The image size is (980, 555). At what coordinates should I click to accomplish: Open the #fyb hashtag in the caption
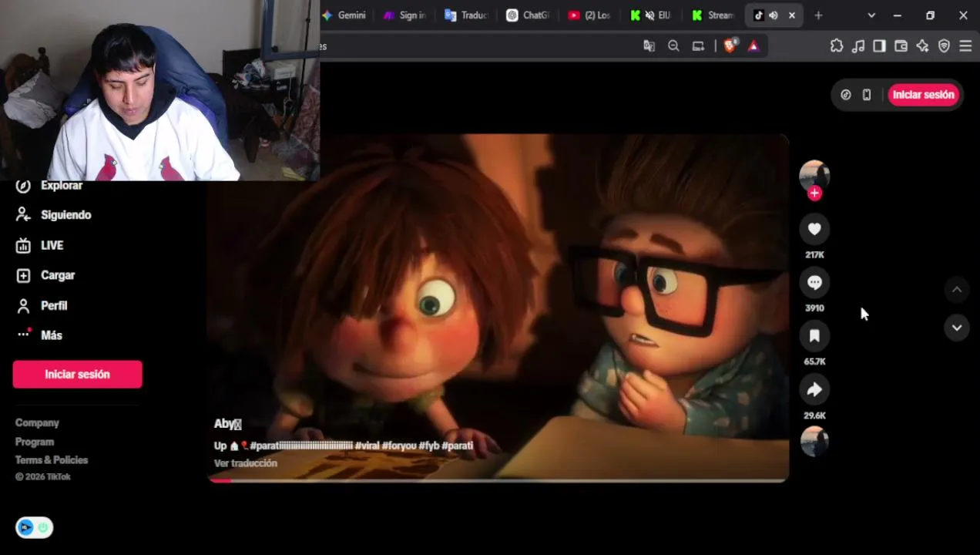click(428, 446)
